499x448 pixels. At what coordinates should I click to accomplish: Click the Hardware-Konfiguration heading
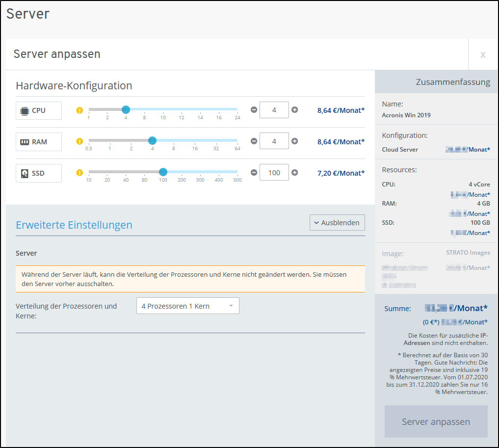[x=74, y=85]
